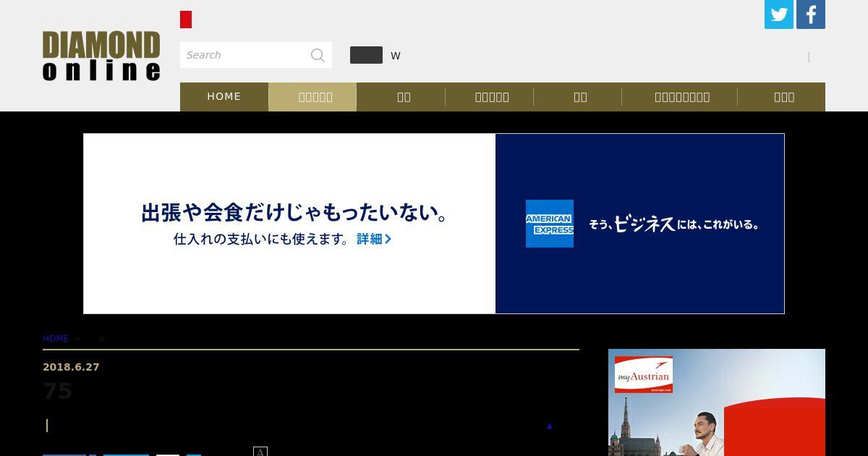Go to HOME in the navigation bar

click(x=224, y=96)
